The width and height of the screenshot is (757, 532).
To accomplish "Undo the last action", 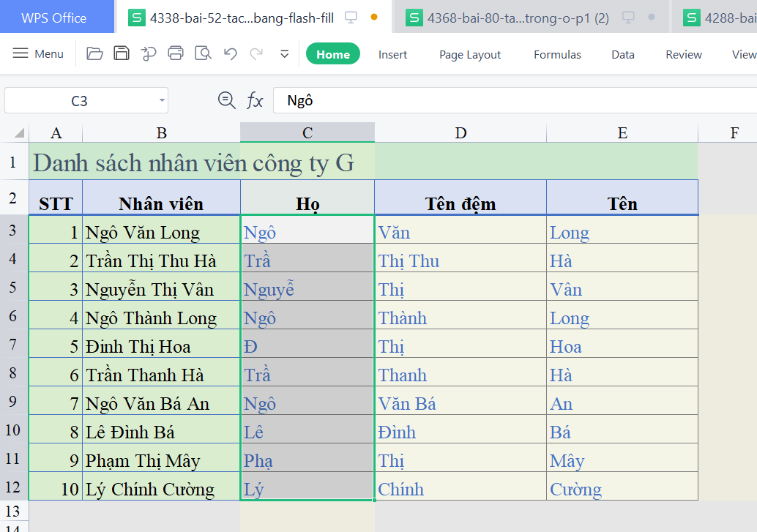I will point(231,53).
